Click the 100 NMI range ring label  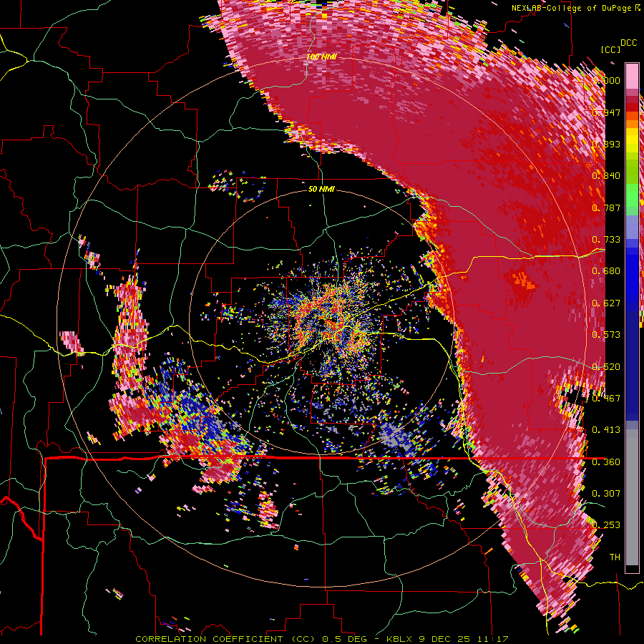(321, 57)
